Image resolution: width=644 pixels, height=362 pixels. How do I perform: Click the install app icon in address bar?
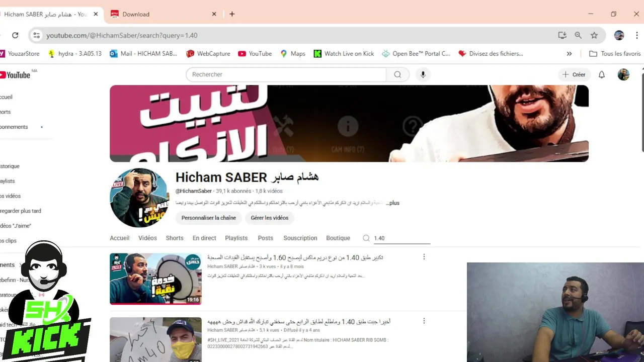pyautogui.click(x=562, y=35)
